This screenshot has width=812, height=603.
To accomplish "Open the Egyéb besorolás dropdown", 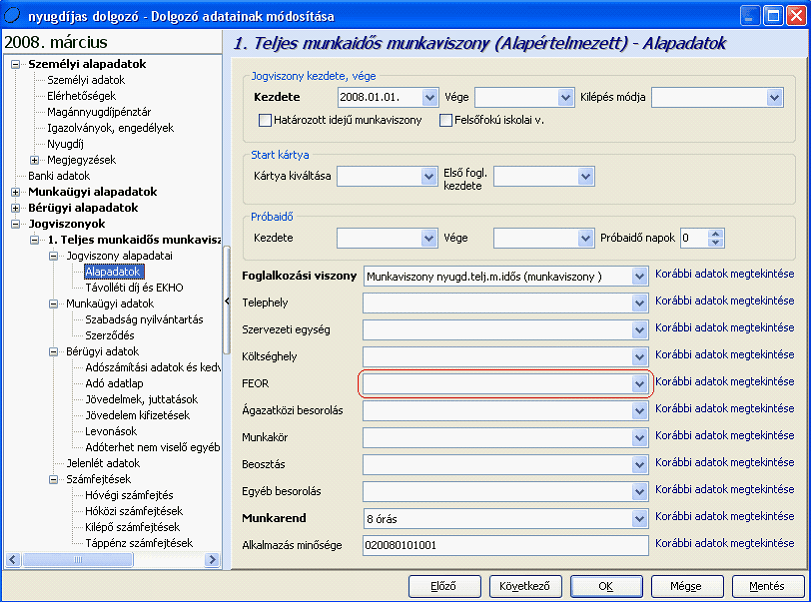I will [640, 492].
